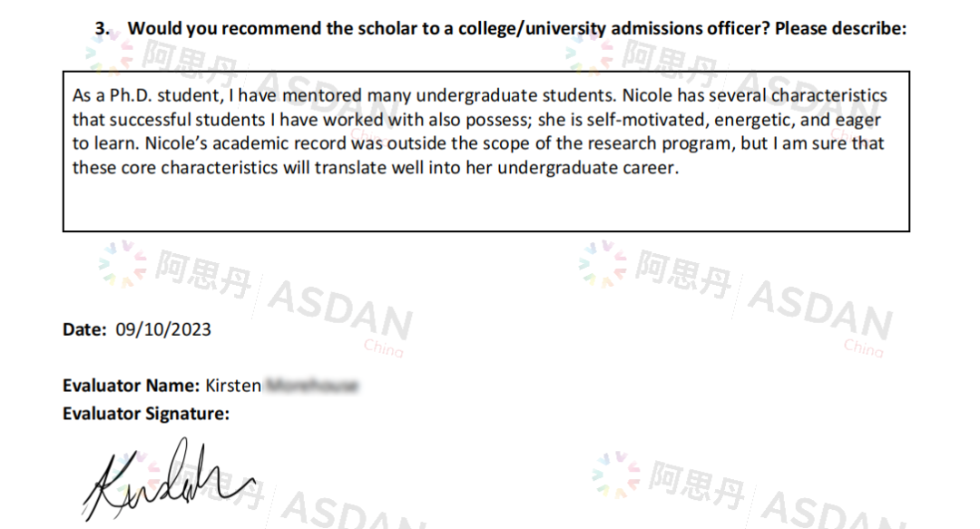The width and height of the screenshot is (980, 529).
Task: Click the name "Kirsten"
Action: tap(233, 386)
